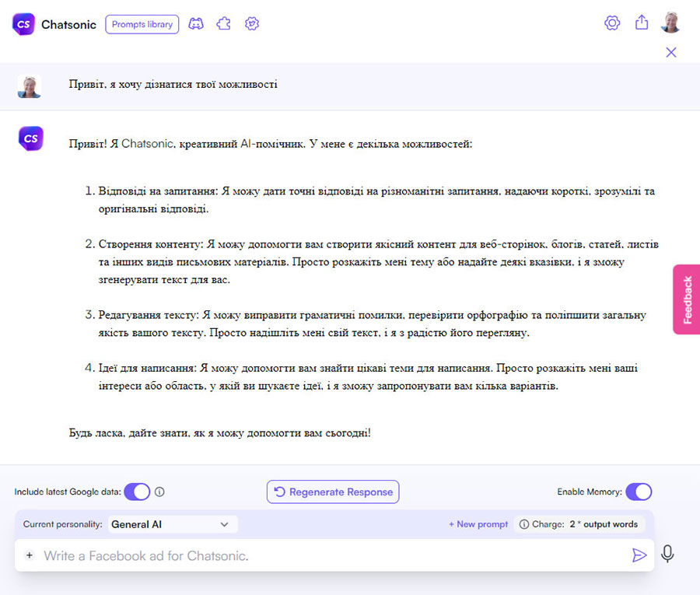Image resolution: width=700 pixels, height=595 pixels.
Task: Click the CS bot avatar beside the reply
Action: click(x=31, y=138)
